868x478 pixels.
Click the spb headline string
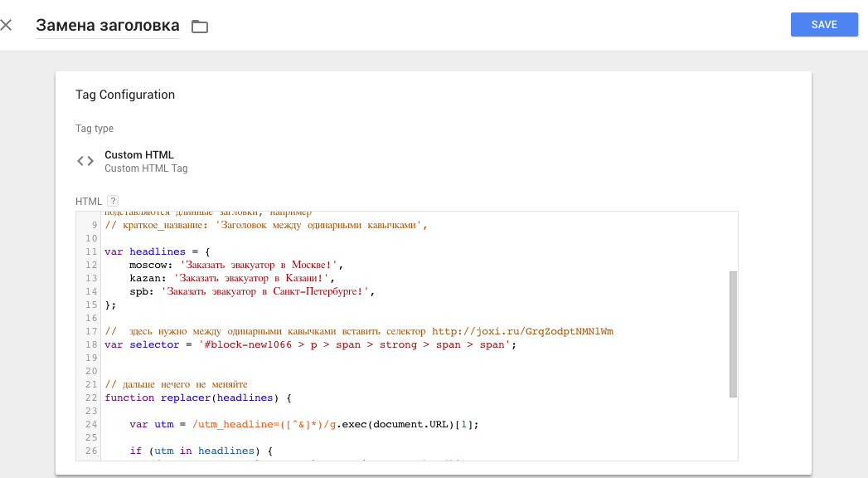[x=268, y=291]
